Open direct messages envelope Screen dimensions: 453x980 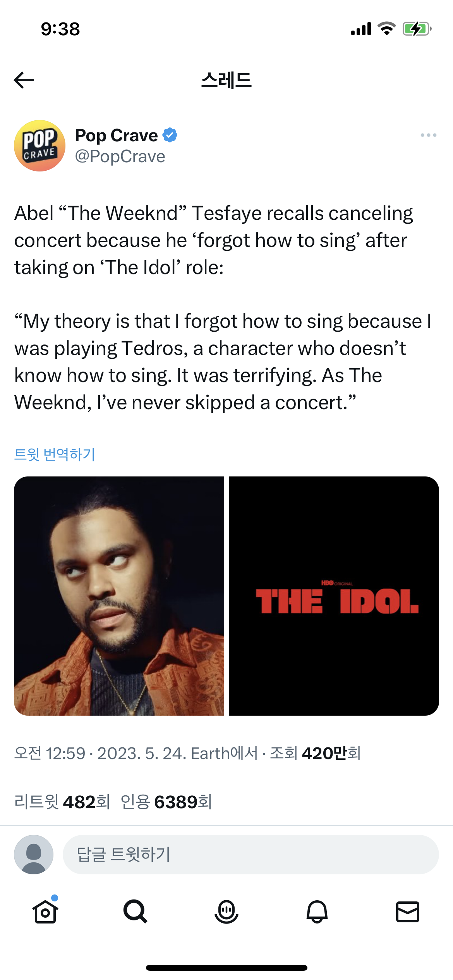click(x=408, y=911)
